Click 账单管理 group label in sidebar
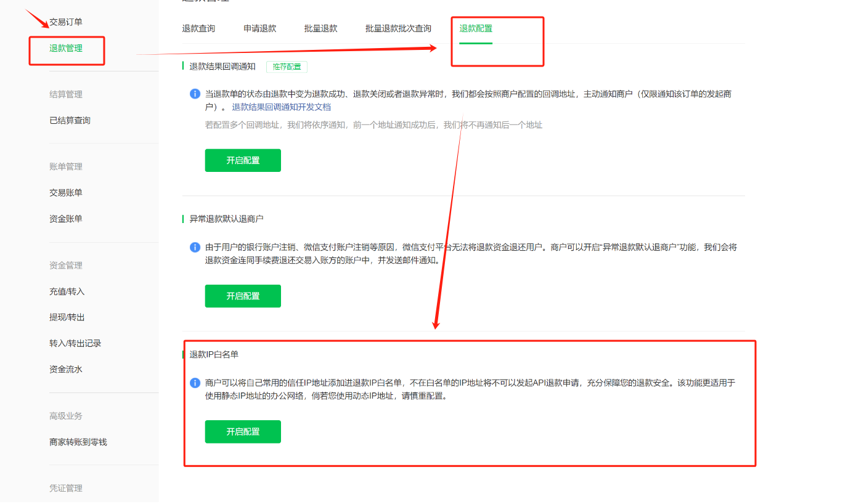This screenshot has width=856, height=504. (x=66, y=166)
